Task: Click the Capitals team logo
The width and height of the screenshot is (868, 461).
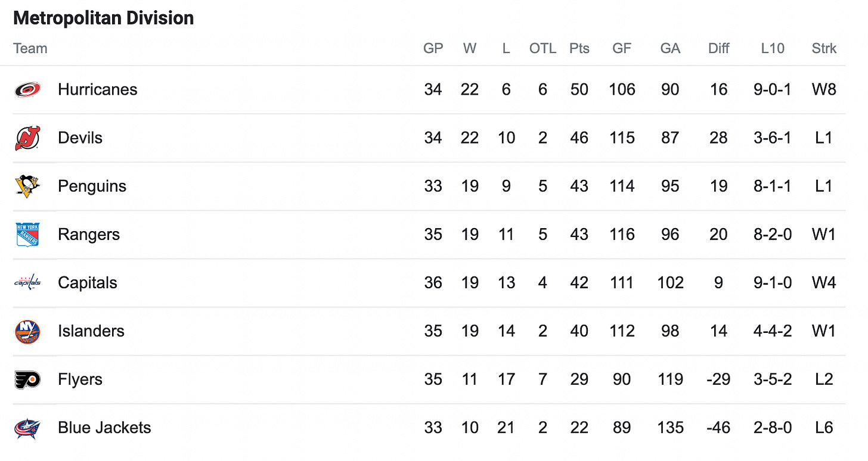Action: point(27,283)
